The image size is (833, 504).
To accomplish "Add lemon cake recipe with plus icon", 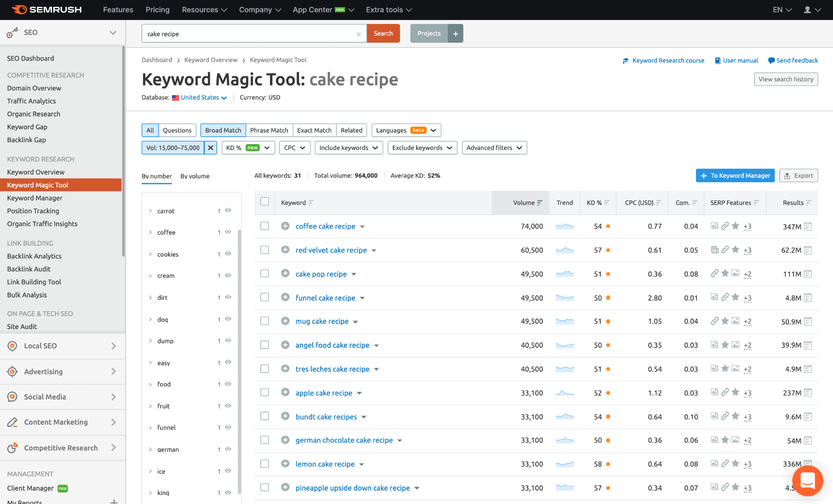I will (285, 464).
